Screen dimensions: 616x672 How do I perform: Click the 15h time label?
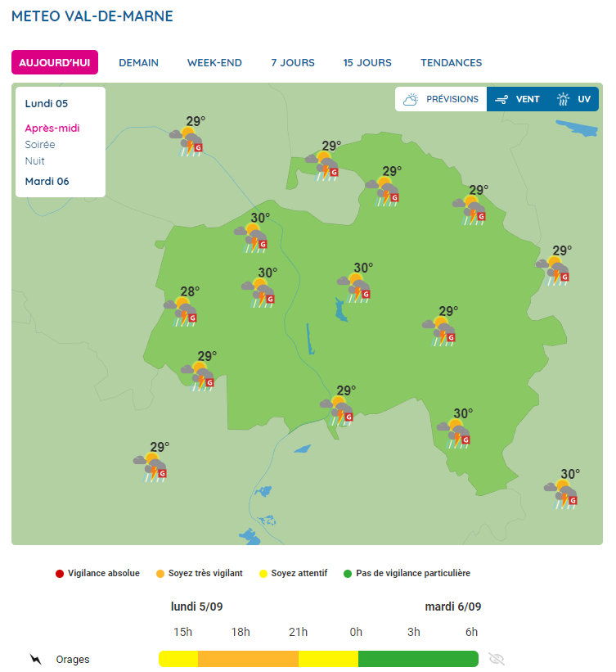click(182, 632)
